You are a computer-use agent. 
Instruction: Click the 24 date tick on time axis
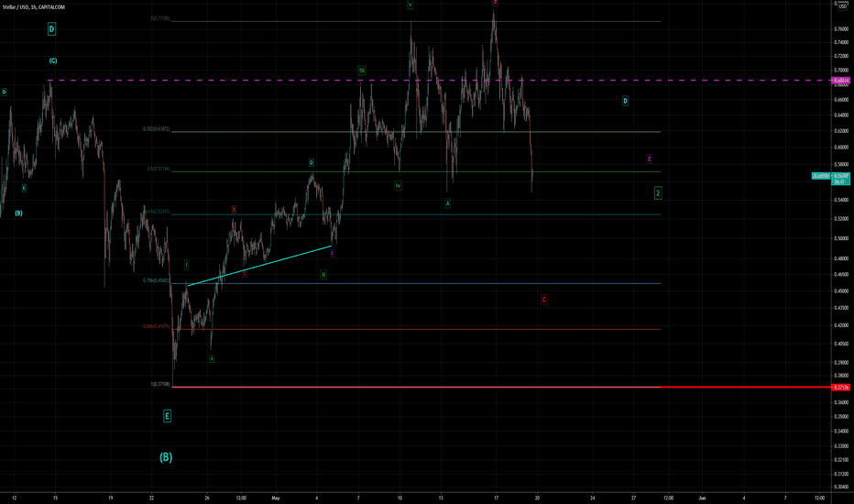[593, 498]
